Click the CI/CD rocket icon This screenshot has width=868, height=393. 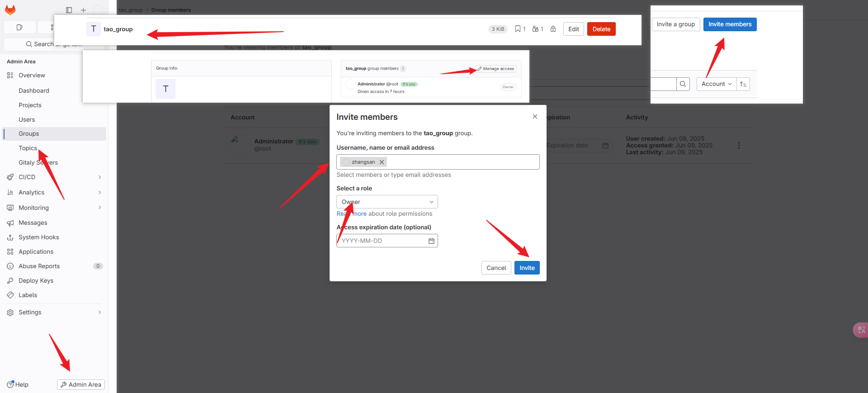tap(10, 177)
